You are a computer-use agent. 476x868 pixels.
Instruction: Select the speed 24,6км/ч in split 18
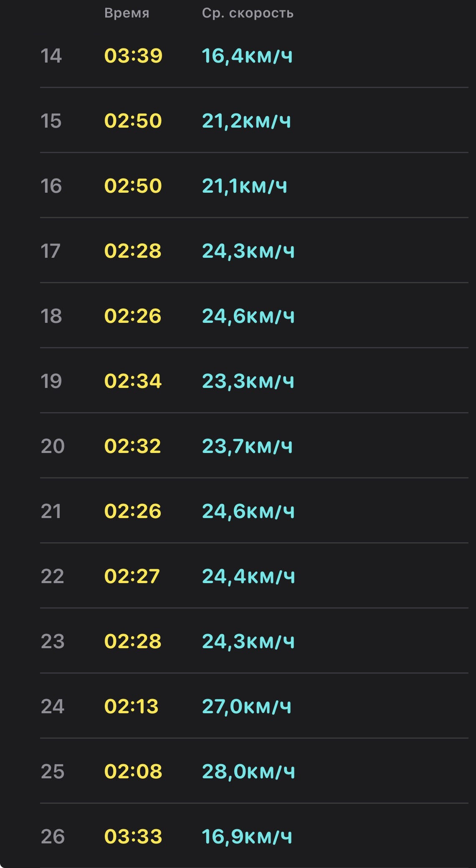tap(248, 316)
